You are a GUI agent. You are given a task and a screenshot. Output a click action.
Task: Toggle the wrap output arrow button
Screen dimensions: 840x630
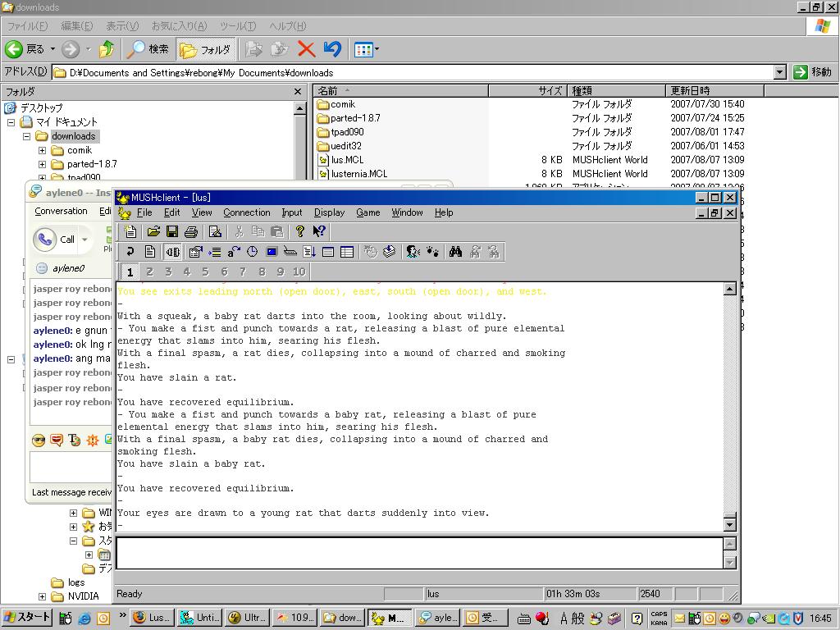130,252
